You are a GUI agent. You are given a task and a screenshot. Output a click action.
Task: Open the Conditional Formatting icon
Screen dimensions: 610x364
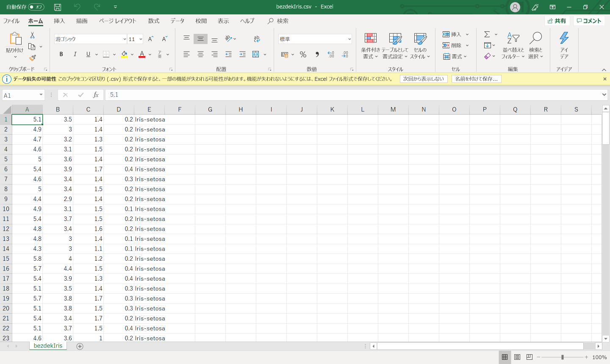371,39
